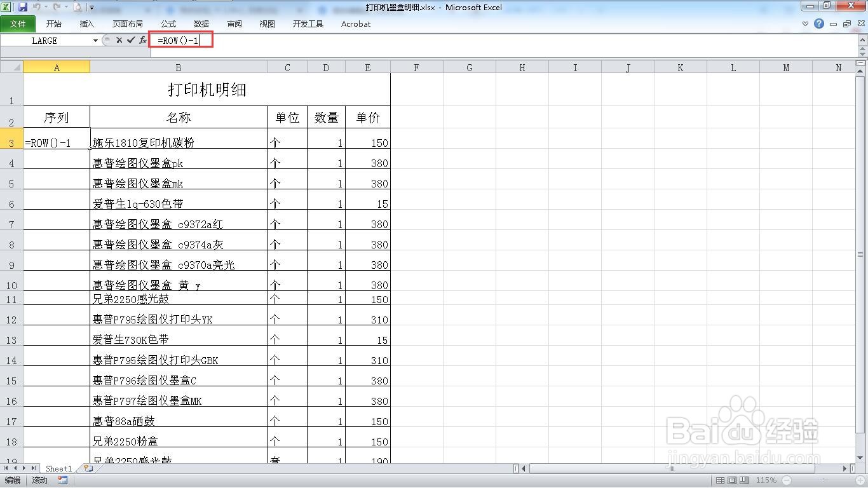This screenshot has height=488, width=868.
Task: Click the first sheet navigation arrow
Action: 6,468
